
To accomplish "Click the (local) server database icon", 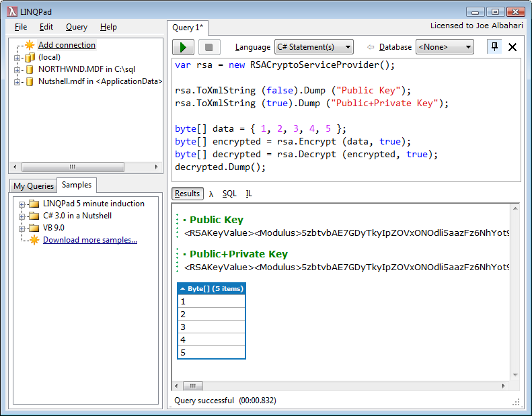I will click(x=30, y=57).
